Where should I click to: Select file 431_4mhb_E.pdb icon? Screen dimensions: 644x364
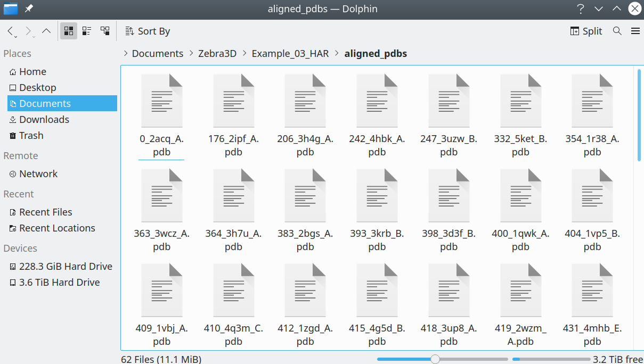click(592, 290)
